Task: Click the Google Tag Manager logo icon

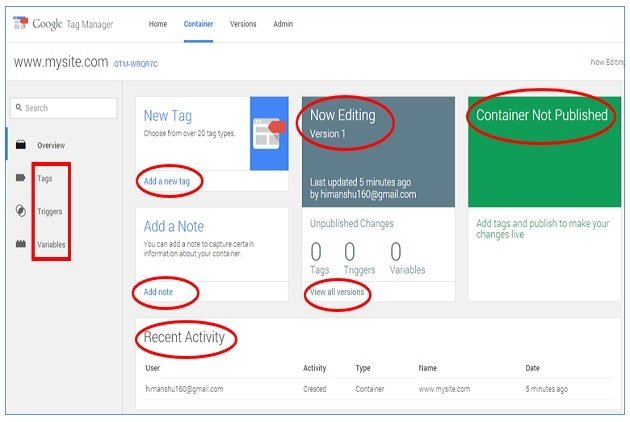Action: pos(20,23)
